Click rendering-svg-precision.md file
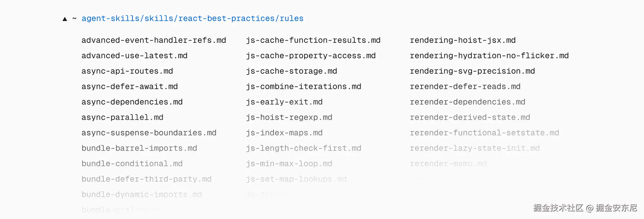This screenshot has height=219, width=644. [472, 71]
